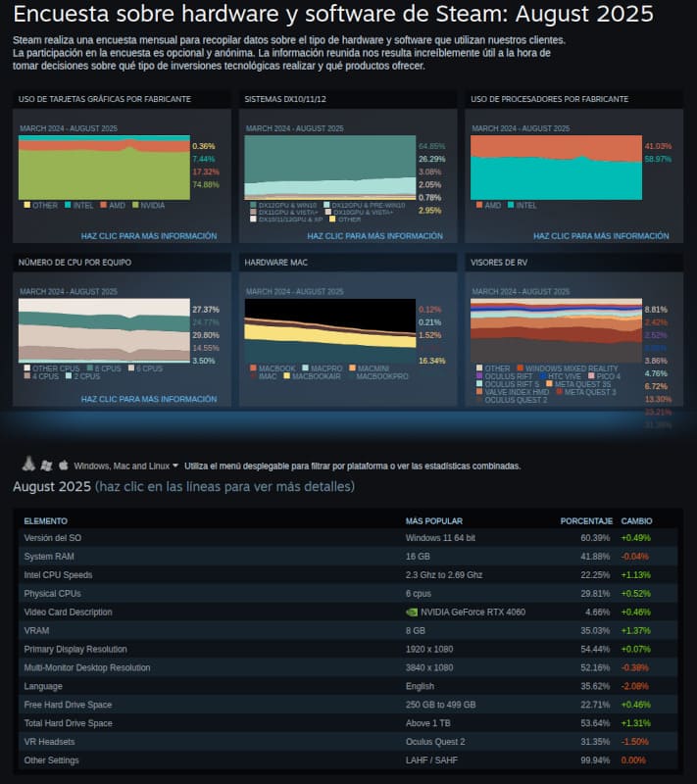Expand the VR Headsets row
697x784 pixels.
click(348, 742)
